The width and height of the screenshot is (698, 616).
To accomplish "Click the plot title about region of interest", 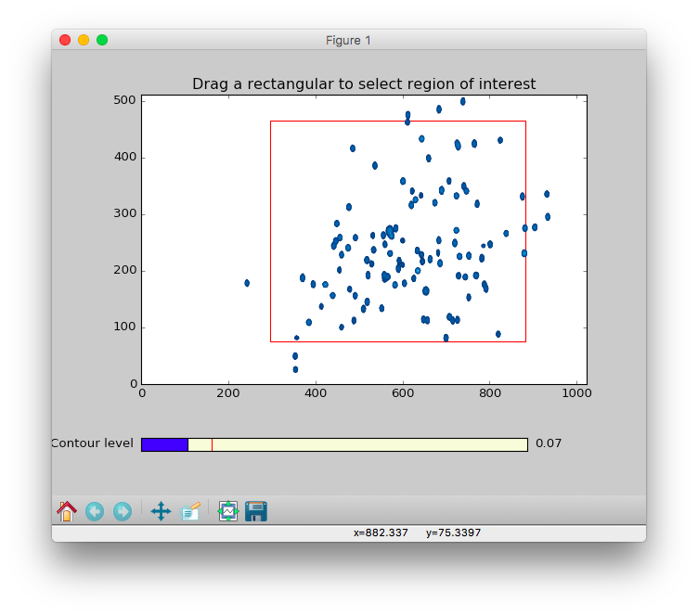I will pos(364,84).
